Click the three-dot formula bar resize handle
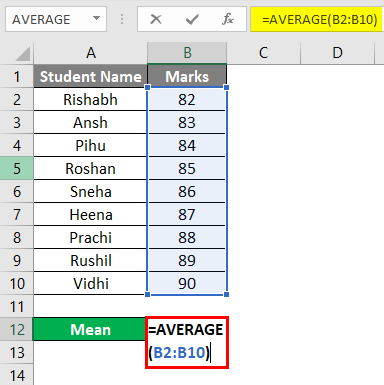Viewport: 384px width, 385px height. click(x=122, y=19)
